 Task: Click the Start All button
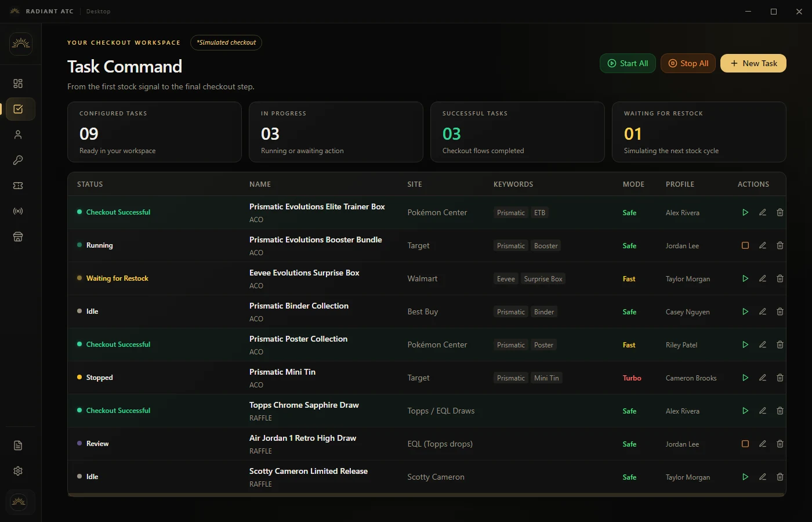click(628, 63)
